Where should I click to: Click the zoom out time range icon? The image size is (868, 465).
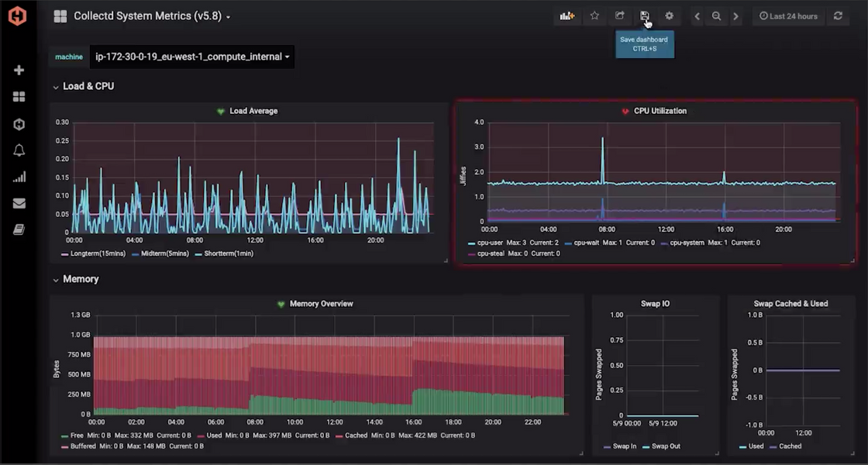pos(716,16)
